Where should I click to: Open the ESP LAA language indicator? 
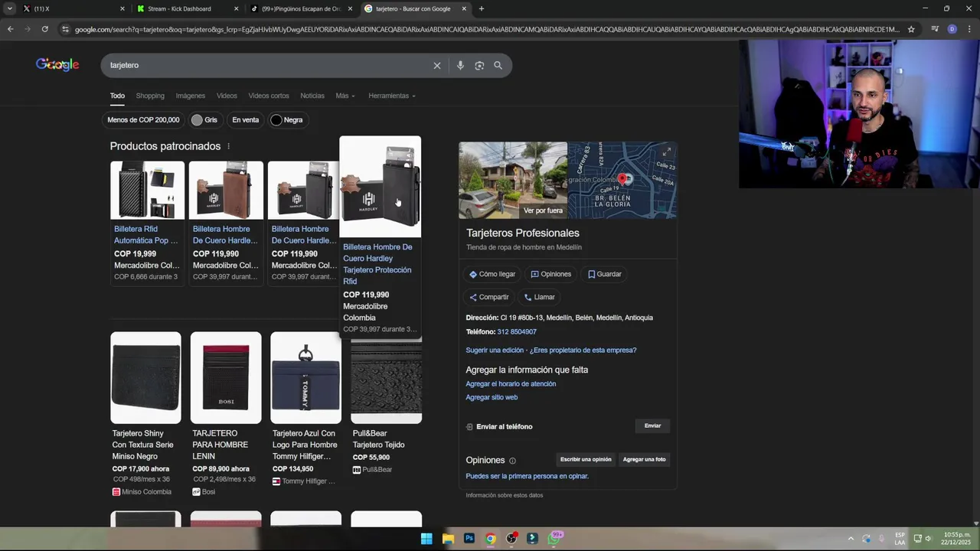click(x=900, y=539)
